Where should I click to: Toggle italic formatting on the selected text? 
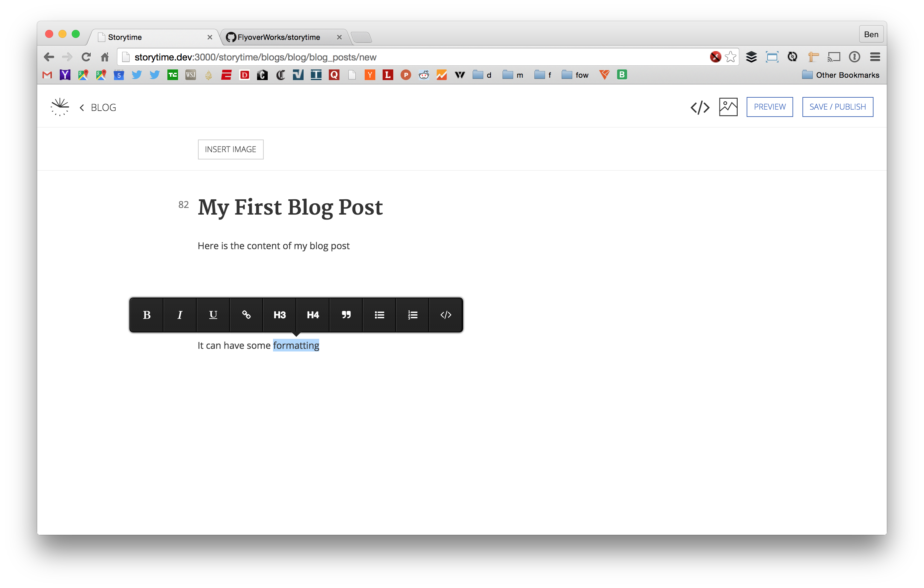coord(180,315)
